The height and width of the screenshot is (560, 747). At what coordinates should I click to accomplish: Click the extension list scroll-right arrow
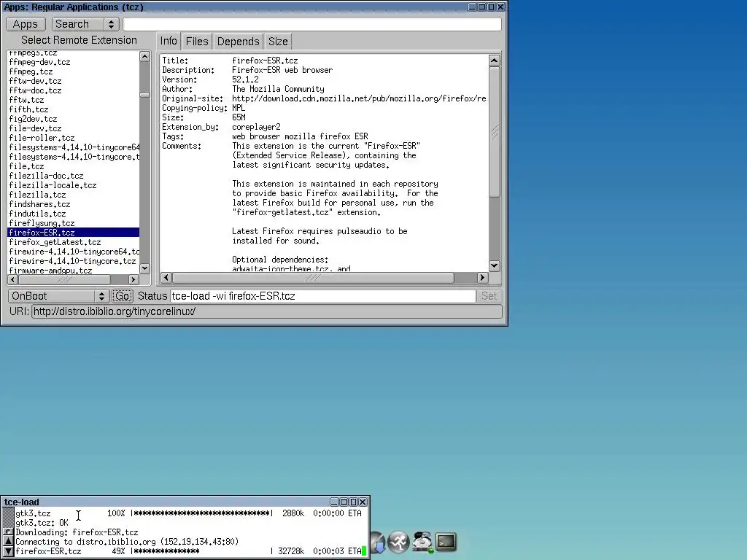(133, 279)
